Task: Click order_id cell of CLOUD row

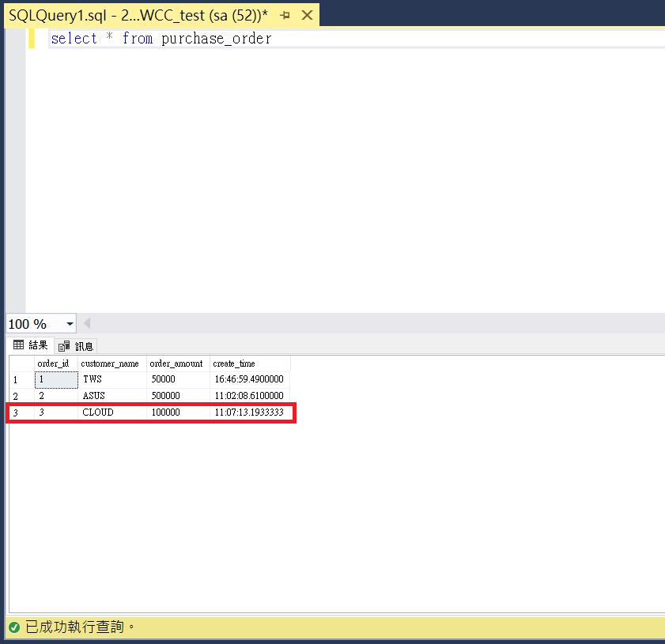Action: (x=56, y=412)
